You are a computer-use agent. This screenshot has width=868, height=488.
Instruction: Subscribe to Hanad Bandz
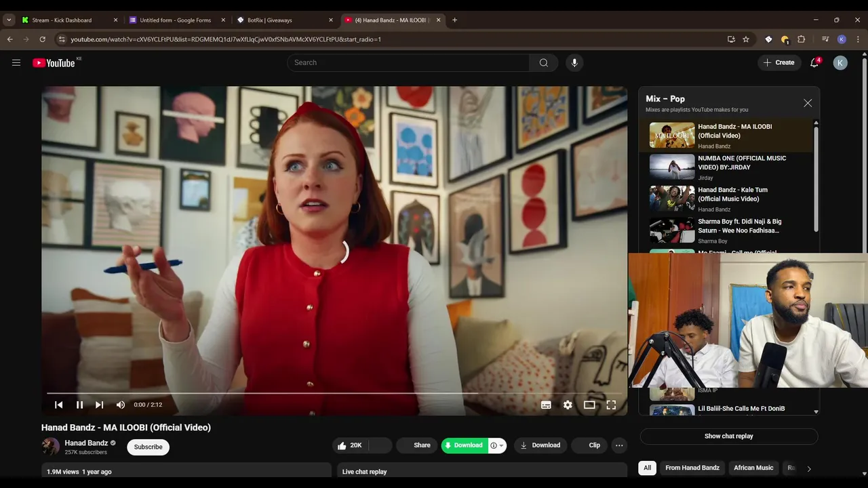(148, 447)
